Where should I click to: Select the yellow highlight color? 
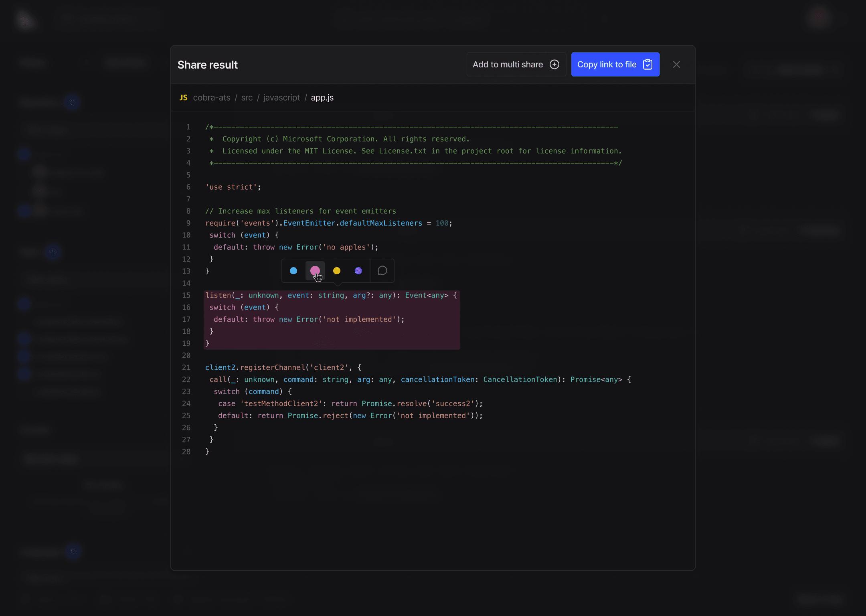(x=337, y=271)
